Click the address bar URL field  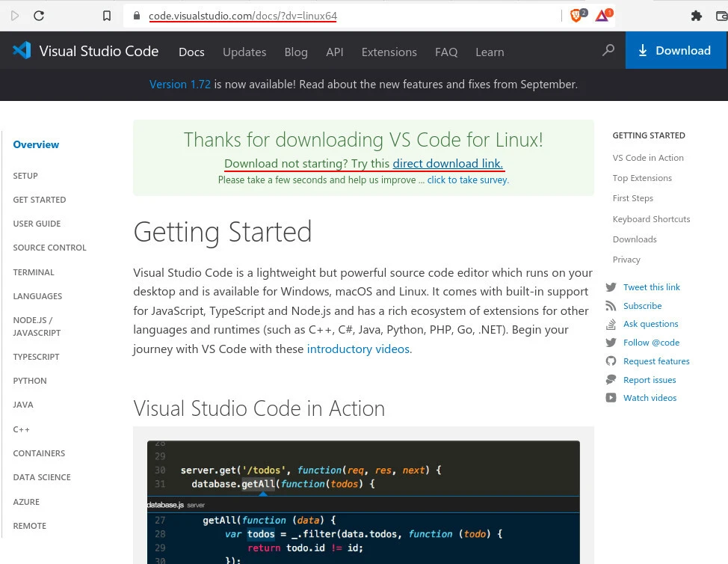(336, 15)
